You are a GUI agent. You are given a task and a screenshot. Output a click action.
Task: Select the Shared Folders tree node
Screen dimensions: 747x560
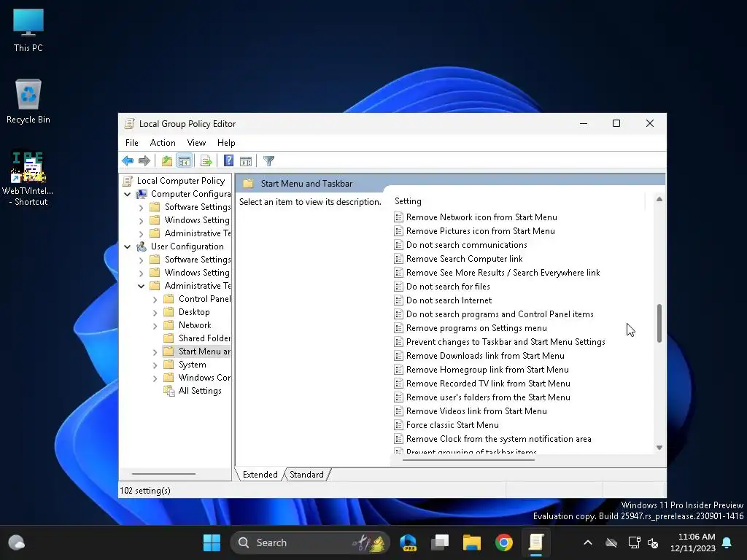click(204, 338)
